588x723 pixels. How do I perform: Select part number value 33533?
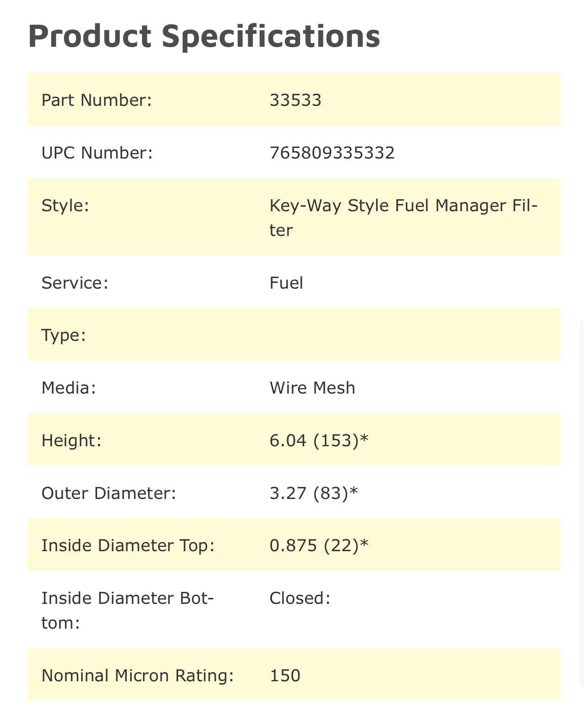point(295,100)
